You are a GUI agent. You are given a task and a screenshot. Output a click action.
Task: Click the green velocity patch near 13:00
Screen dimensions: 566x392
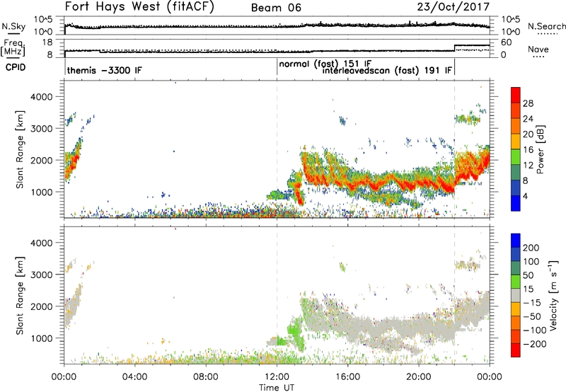(x=295, y=330)
